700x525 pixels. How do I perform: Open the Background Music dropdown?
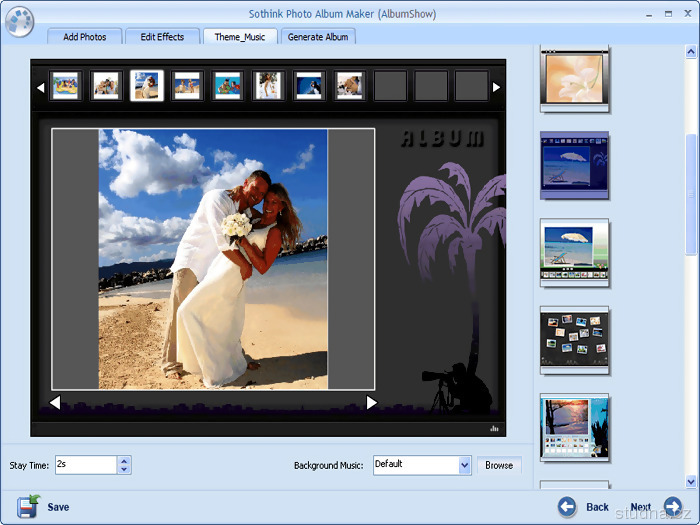point(464,465)
